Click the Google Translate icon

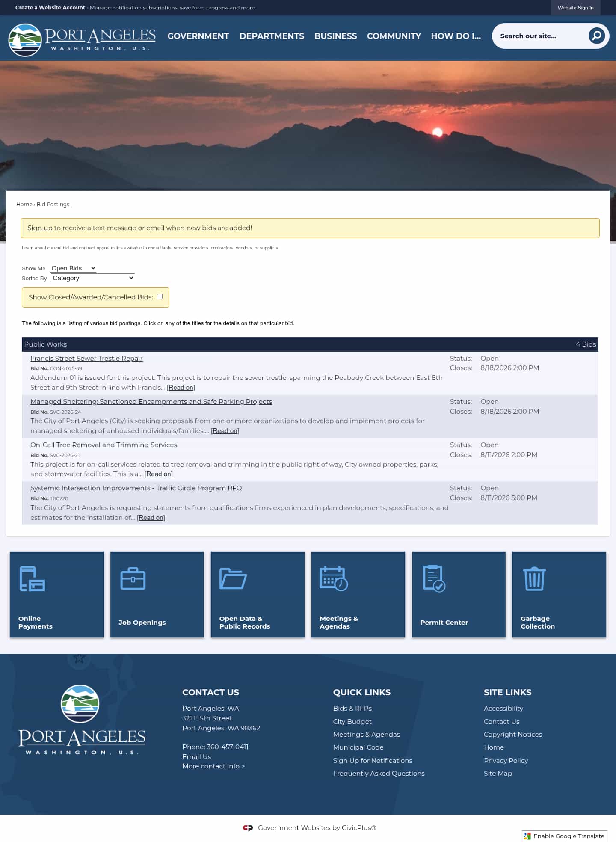tap(527, 836)
